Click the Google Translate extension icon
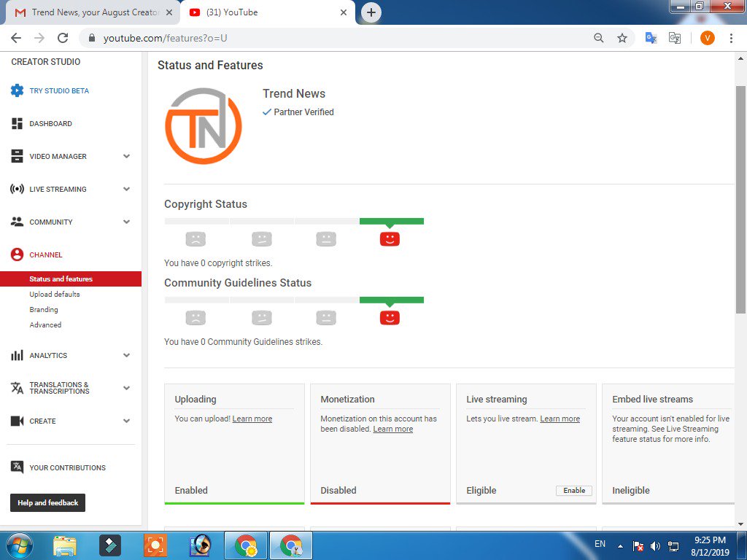The width and height of the screenshot is (747, 560). (x=651, y=38)
